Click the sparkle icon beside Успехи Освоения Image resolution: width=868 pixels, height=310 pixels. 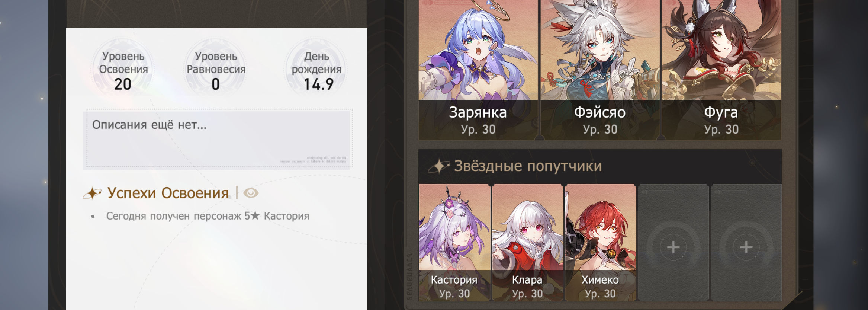tap(92, 194)
